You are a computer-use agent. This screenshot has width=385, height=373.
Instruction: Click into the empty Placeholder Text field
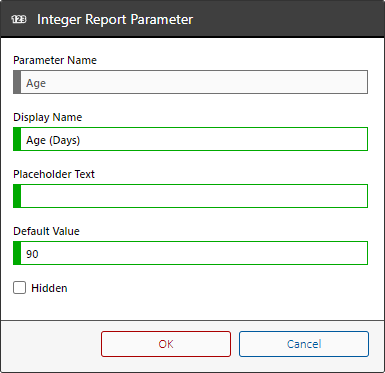click(x=190, y=196)
